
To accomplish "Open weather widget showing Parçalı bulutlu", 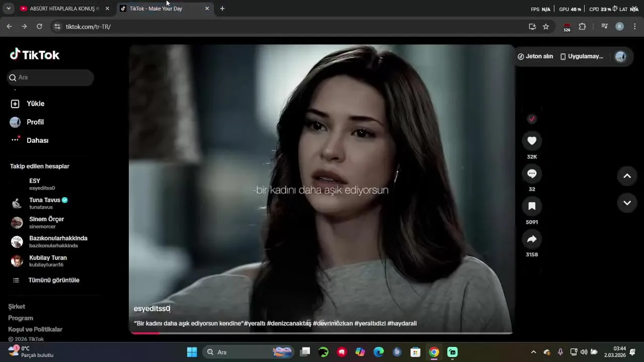I will pos(31,352).
